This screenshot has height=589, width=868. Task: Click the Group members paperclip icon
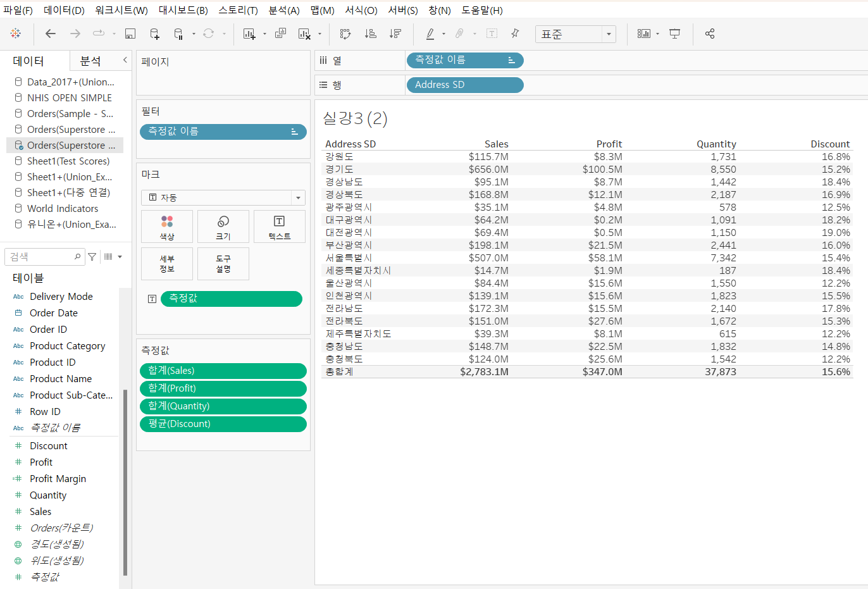(x=460, y=34)
